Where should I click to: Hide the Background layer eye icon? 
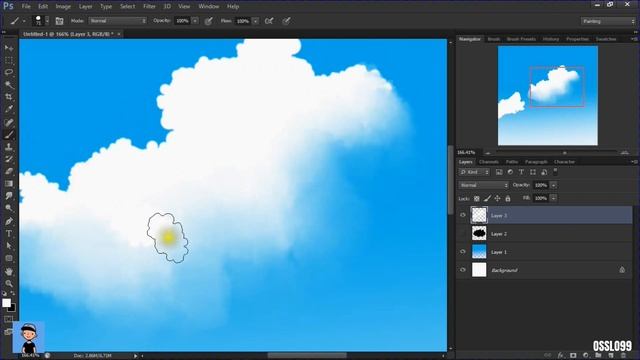(x=463, y=270)
